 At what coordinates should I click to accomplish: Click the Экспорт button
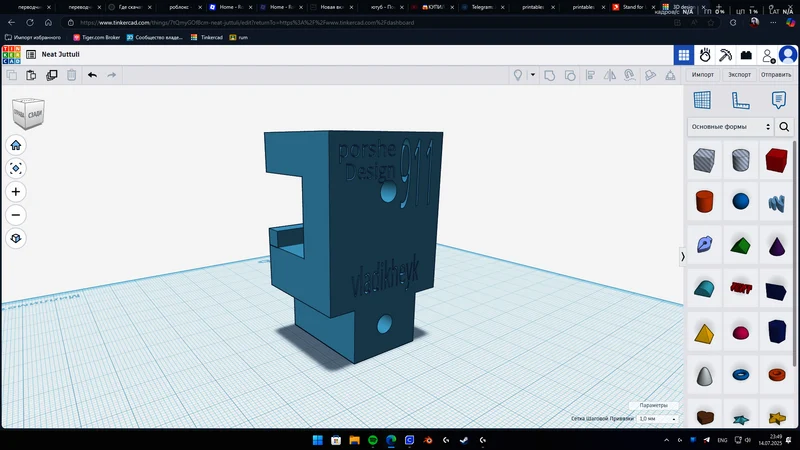(x=739, y=74)
